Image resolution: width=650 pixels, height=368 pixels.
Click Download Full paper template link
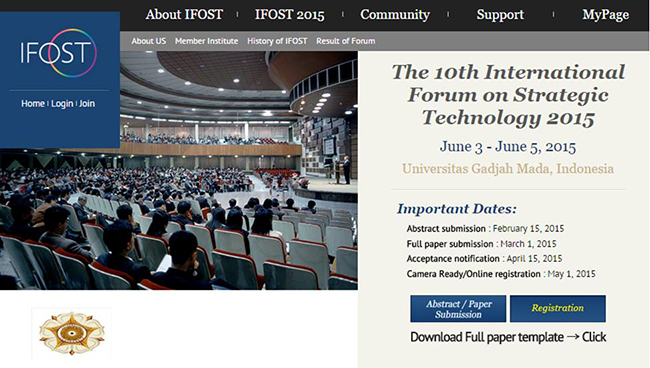(508, 337)
